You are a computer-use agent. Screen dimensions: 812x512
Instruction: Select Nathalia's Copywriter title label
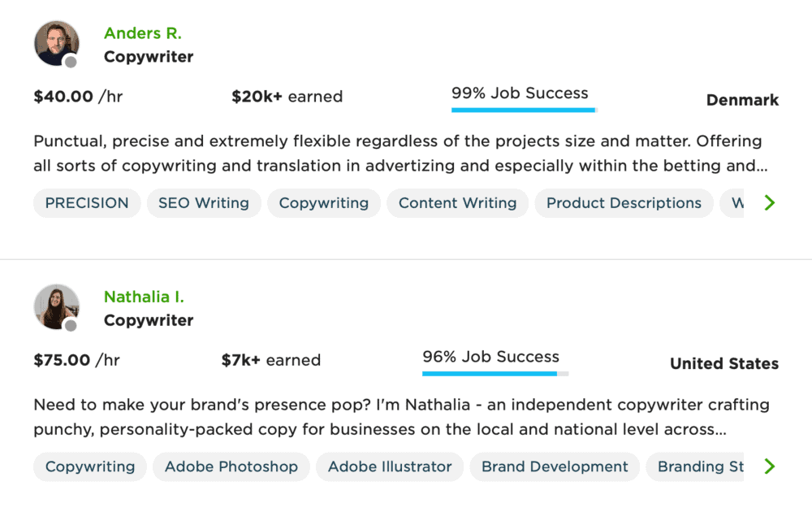[149, 320]
